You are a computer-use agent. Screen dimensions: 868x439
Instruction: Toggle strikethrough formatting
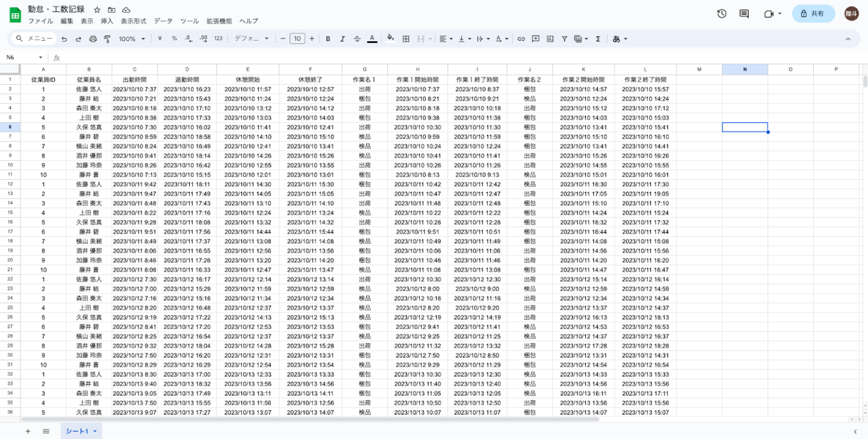pyautogui.click(x=357, y=39)
